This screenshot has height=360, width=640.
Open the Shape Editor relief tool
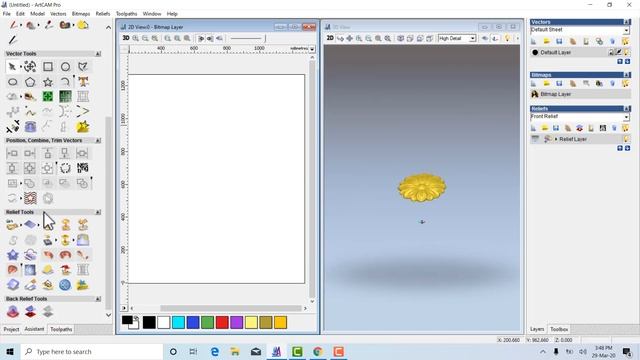pyautogui.click(x=12, y=225)
